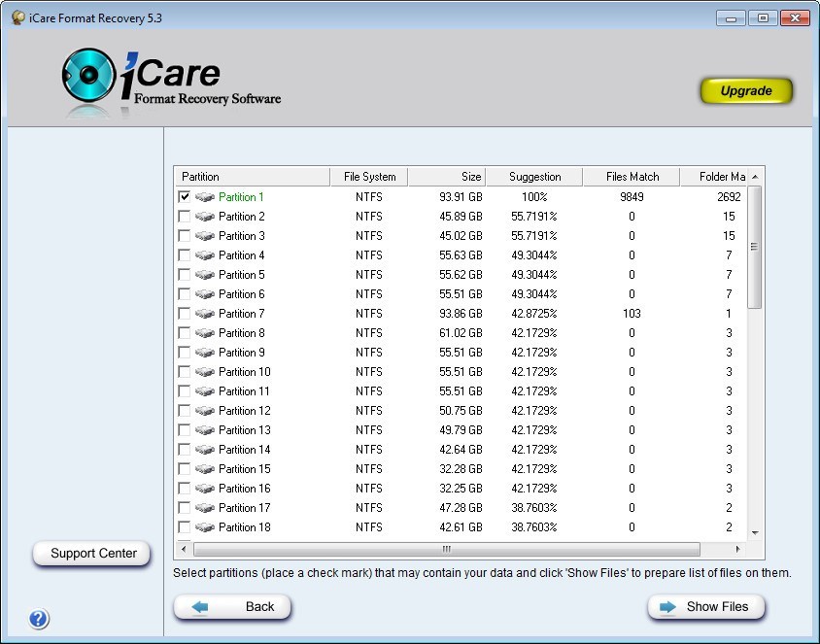The height and width of the screenshot is (644, 820).
Task: Click the Show Files button
Action: tap(706, 607)
